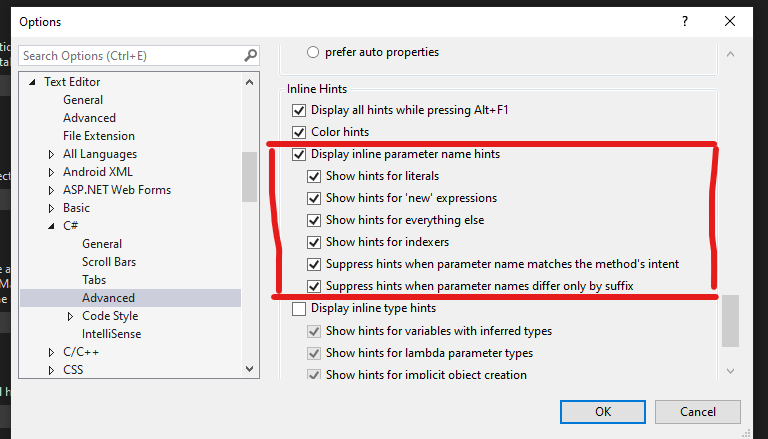Open C# Tabs settings
Screen dimensions: 768x439
point(94,280)
